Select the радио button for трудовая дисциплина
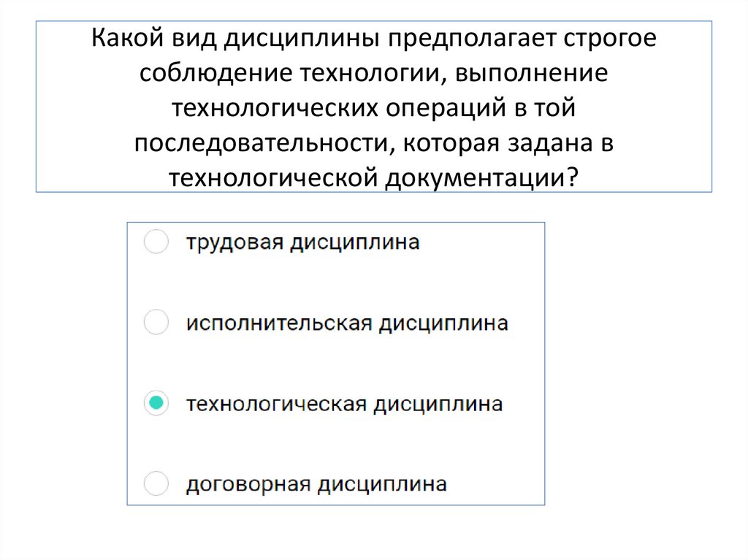Screen dimensions: 748x560 pyautogui.click(x=156, y=242)
